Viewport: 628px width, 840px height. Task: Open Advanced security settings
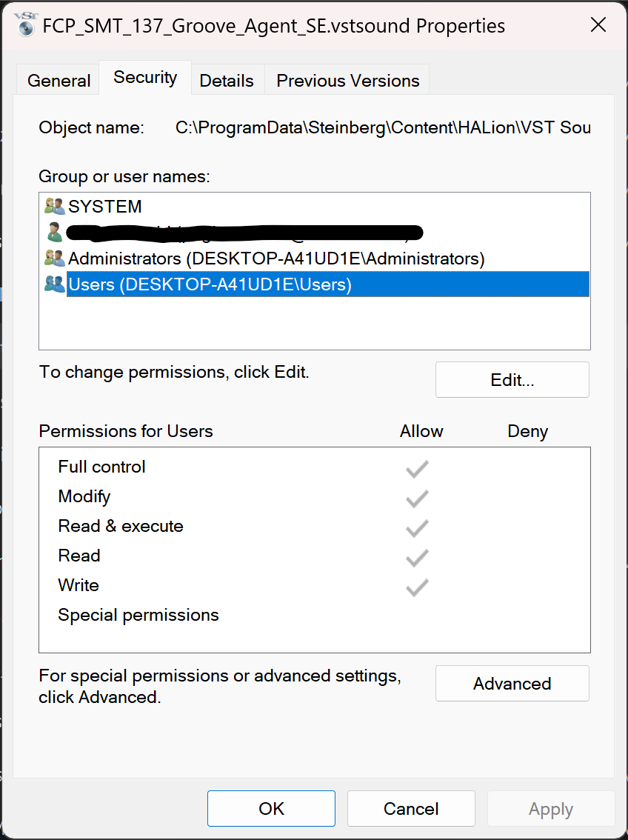(512, 683)
